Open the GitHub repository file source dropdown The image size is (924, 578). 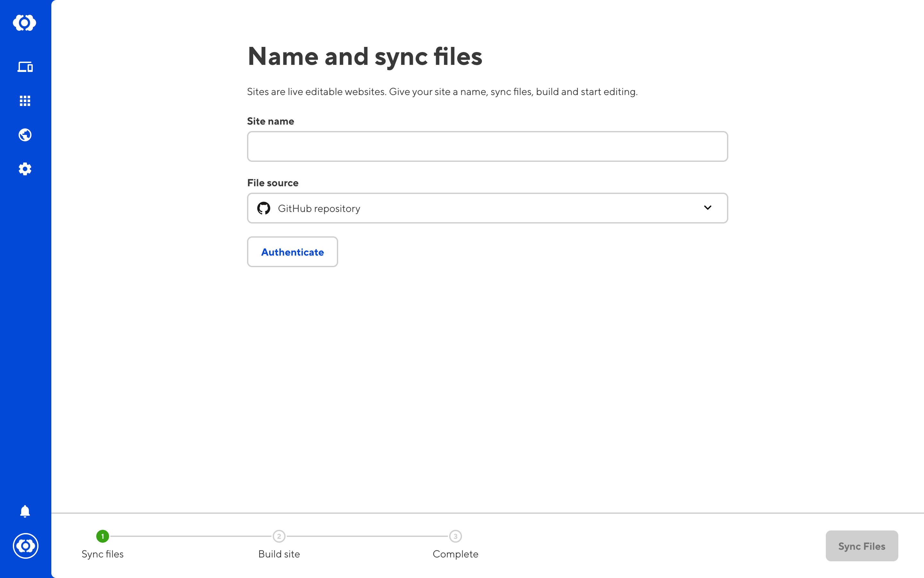pyautogui.click(x=487, y=208)
